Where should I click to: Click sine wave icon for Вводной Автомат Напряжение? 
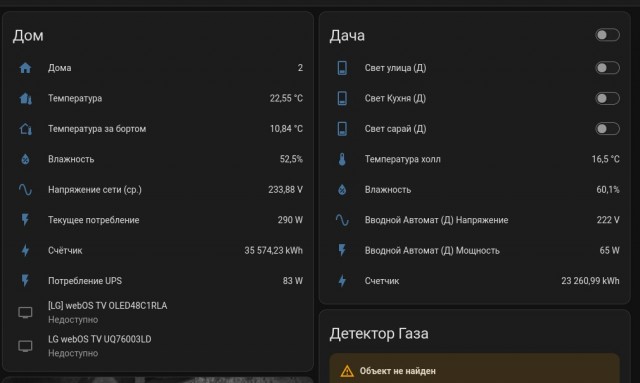tap(342, 220)
